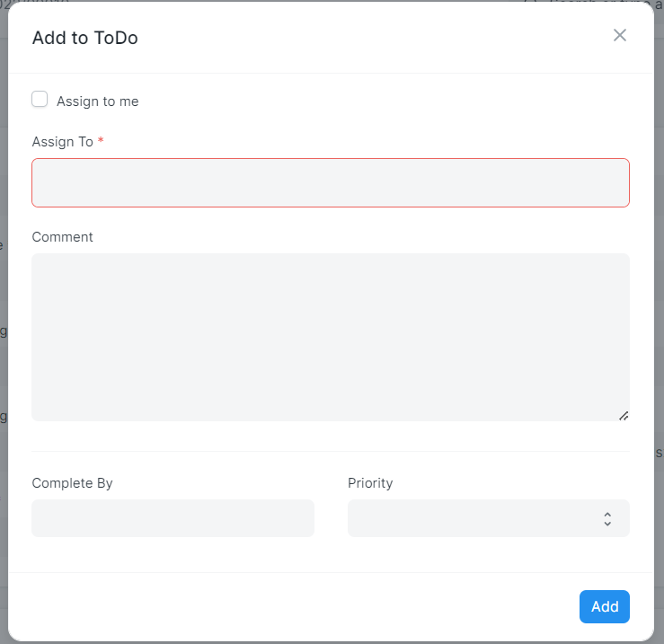Open the Complete By date field
Viewport: 664px width, 644px height.
pyautogui.click(x=173, y=518)
